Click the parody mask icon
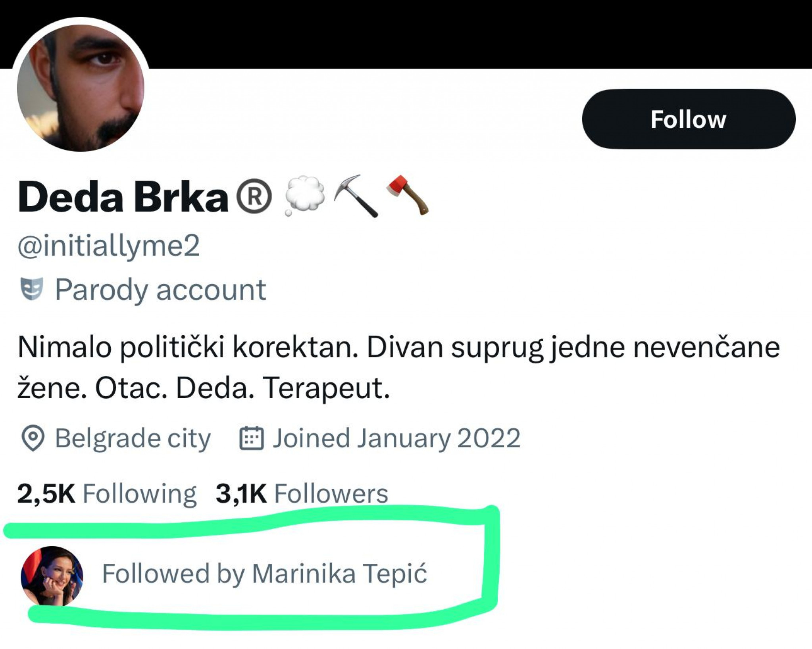This screenshot has width=812, height=649. coord(31,289)
